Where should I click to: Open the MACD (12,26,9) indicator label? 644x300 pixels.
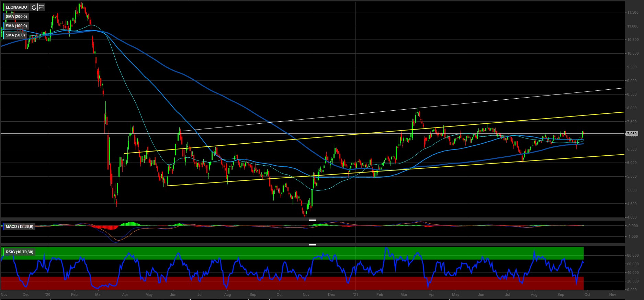pyautogui.click(x=19, y=226)
